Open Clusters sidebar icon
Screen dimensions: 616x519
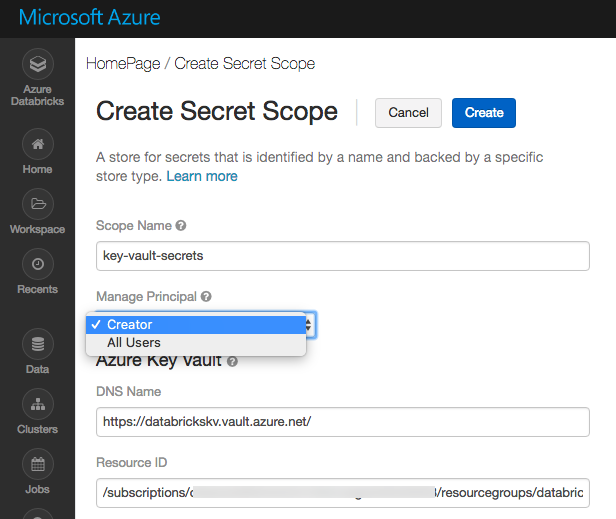pyautogui.click(x=38, y=404)
